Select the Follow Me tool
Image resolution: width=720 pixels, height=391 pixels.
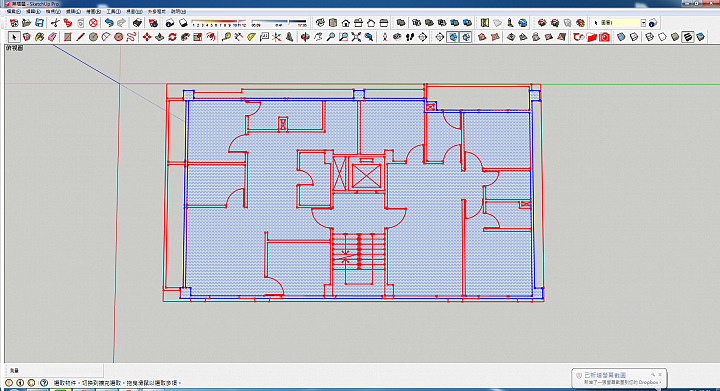pyautogui.click(x=185, y=37)
